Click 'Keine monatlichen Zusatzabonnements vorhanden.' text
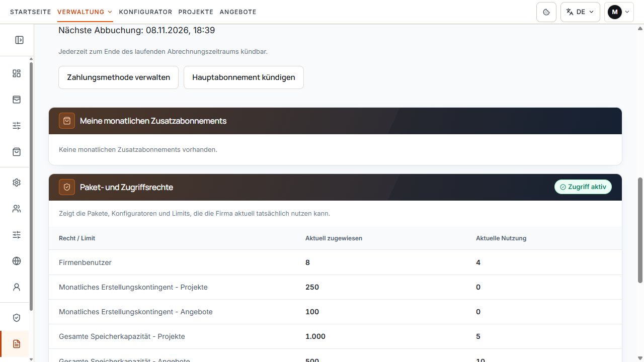 (x=138, y=149)
